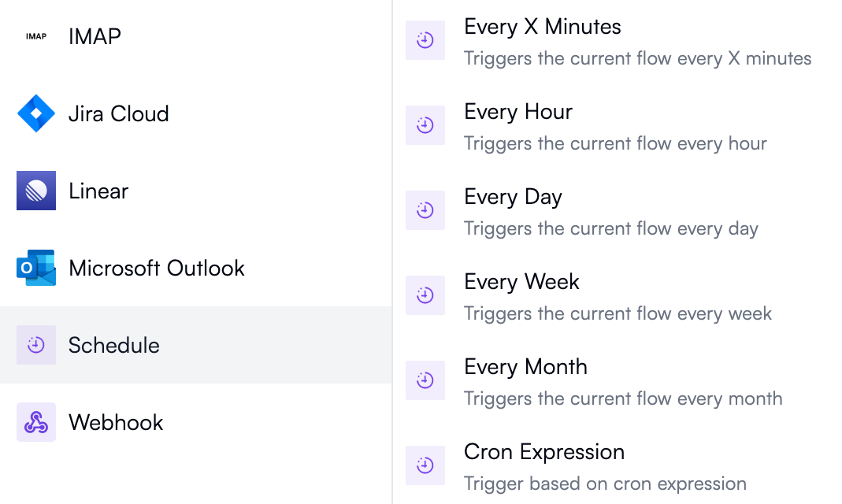Select the IMAP app entry
This screenshot has width=842, height=504.
(95, 36)
